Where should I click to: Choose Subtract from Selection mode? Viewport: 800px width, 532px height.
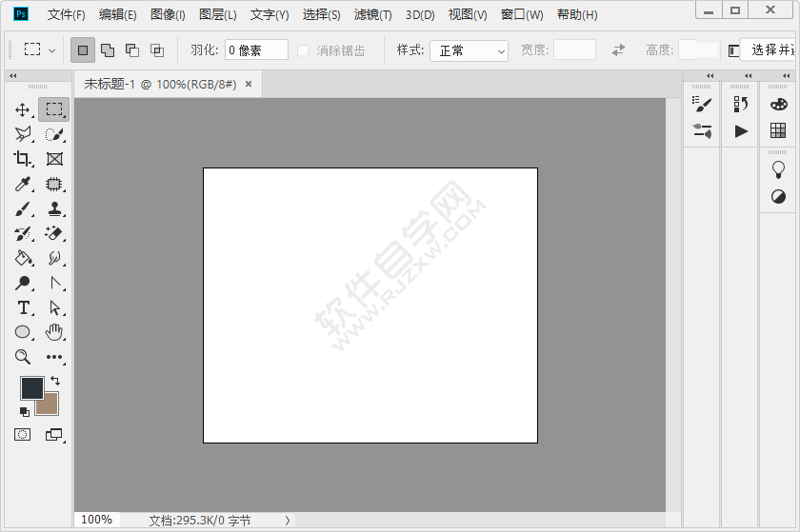[132, 50]
